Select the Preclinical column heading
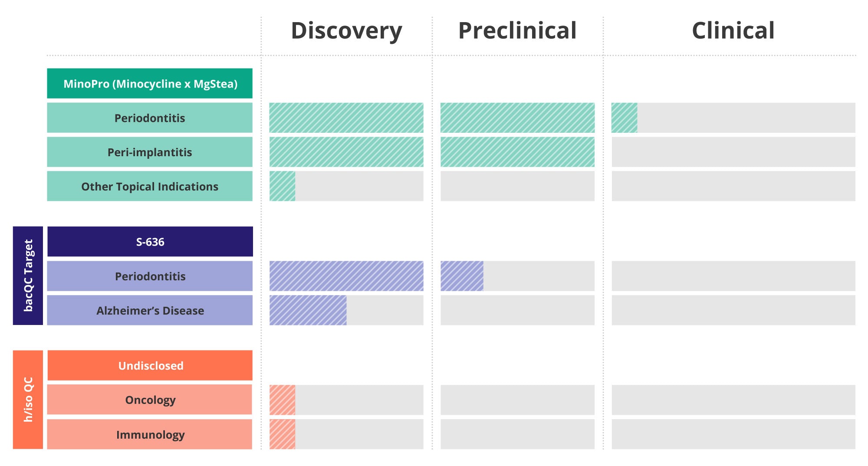 (517, 31)
